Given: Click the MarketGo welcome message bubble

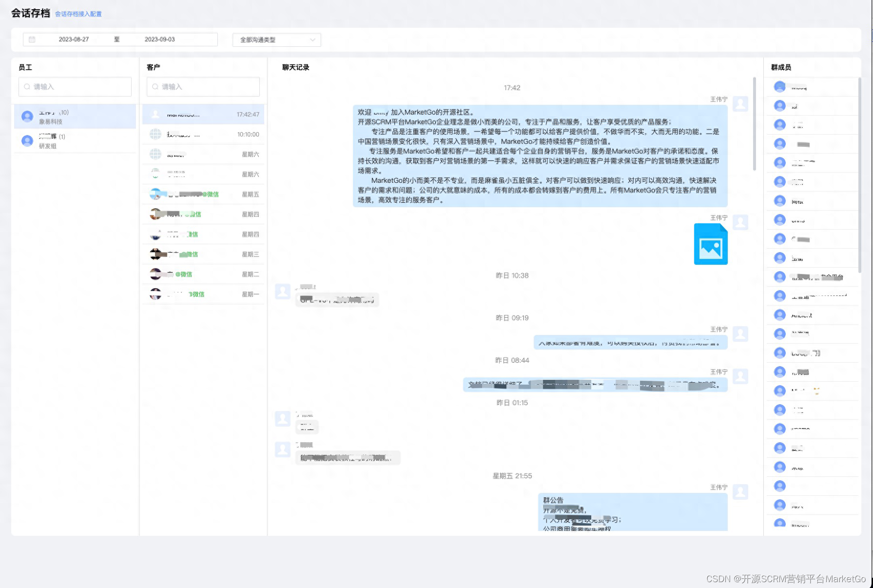Looking at the screenshot, I should point(540,156).
